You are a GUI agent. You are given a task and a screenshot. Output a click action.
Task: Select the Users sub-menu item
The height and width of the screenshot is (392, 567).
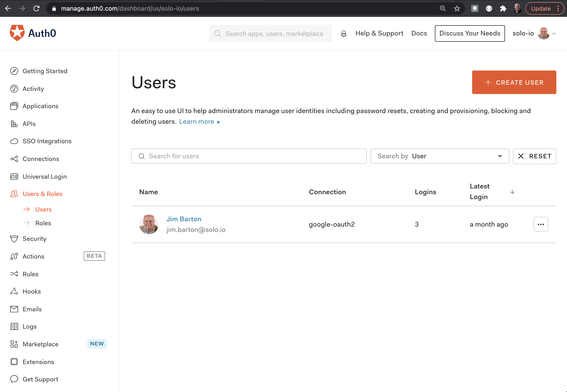pyautogui.click(x=43, y=209)
